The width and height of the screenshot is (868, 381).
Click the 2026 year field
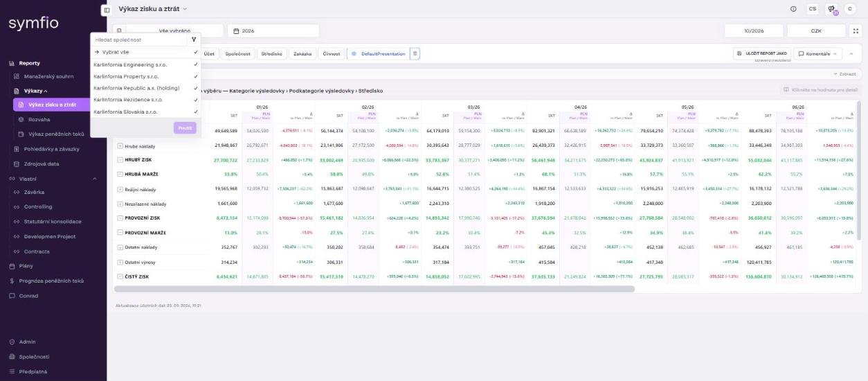(x=273, y=31)
